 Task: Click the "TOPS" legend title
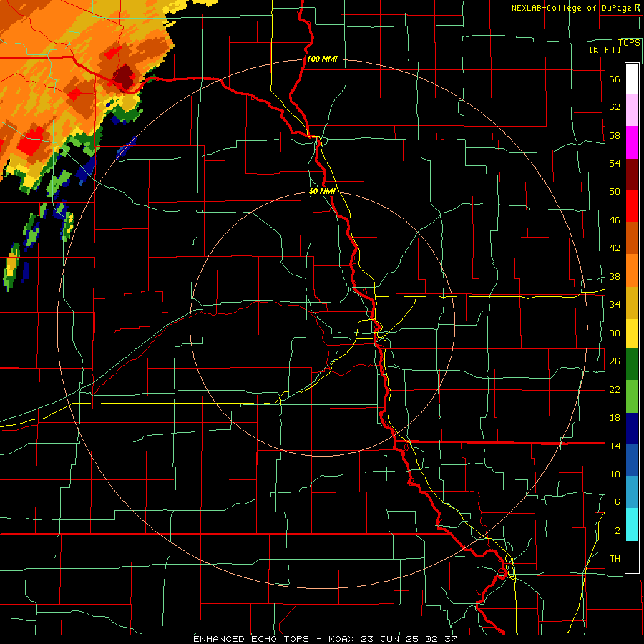(629, 42)
